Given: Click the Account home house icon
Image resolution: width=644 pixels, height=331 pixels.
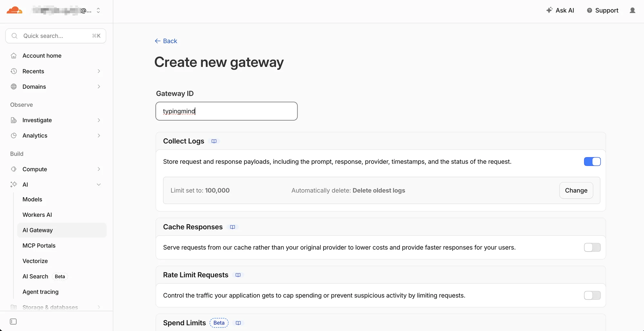Looking at the screenshot, I should pyautogui.click(x=14, y=56).
